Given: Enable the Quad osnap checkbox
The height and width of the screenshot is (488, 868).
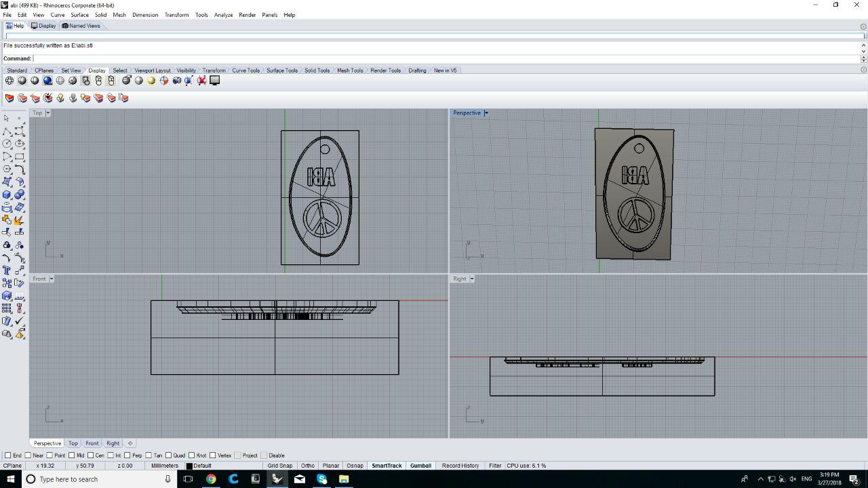Looking at the screenshot, I should click(x=169, y=455).
